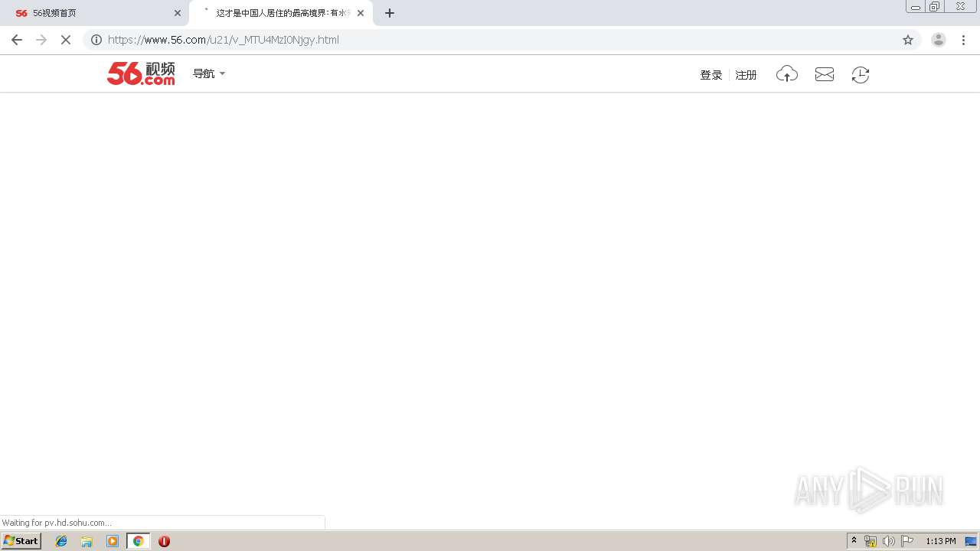980x551 pixels.
Task: Click the cloud upload icon
Action: pyautogui.click(x=787, y=74)
